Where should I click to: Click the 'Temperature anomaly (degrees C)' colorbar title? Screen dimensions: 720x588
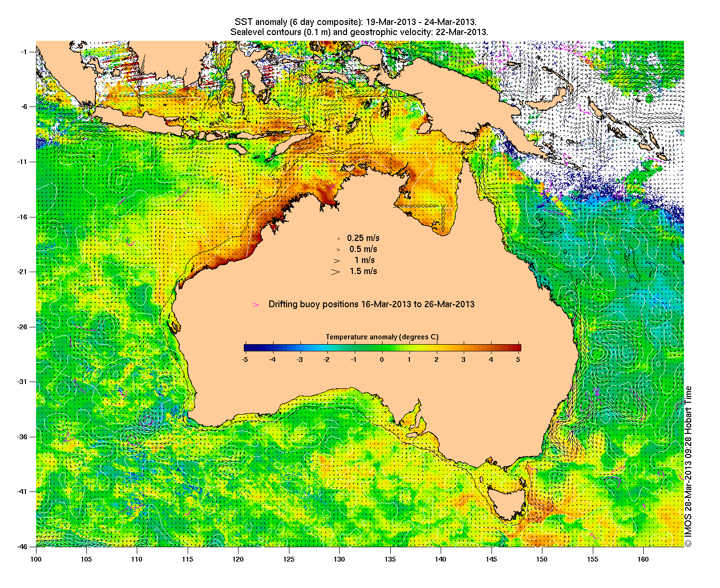coord(382,337)
